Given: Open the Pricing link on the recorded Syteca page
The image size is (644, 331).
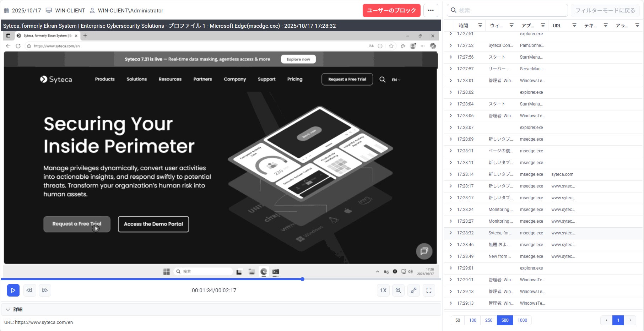Looking at the screenshot, I should (x=295, y=79).
